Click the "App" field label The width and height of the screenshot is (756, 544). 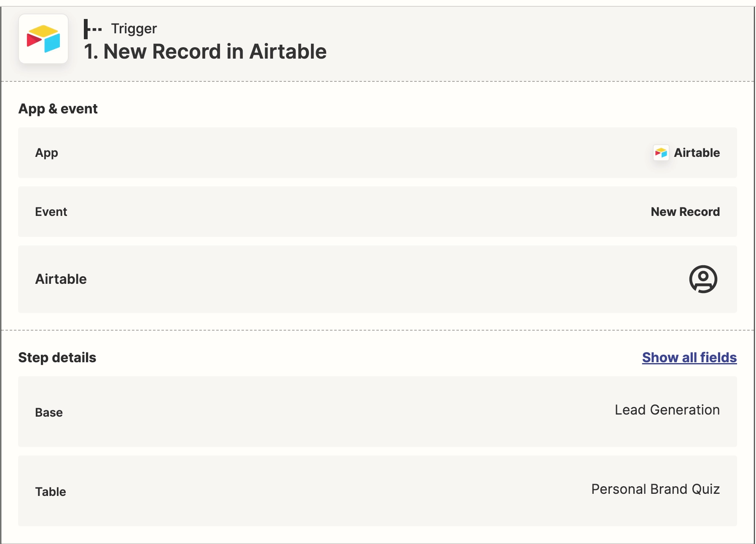pos(46,153)
